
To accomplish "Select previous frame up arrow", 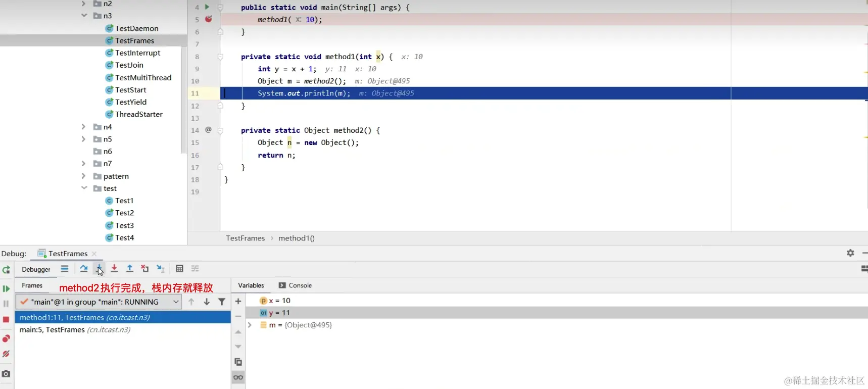I will tap(191, 302).
